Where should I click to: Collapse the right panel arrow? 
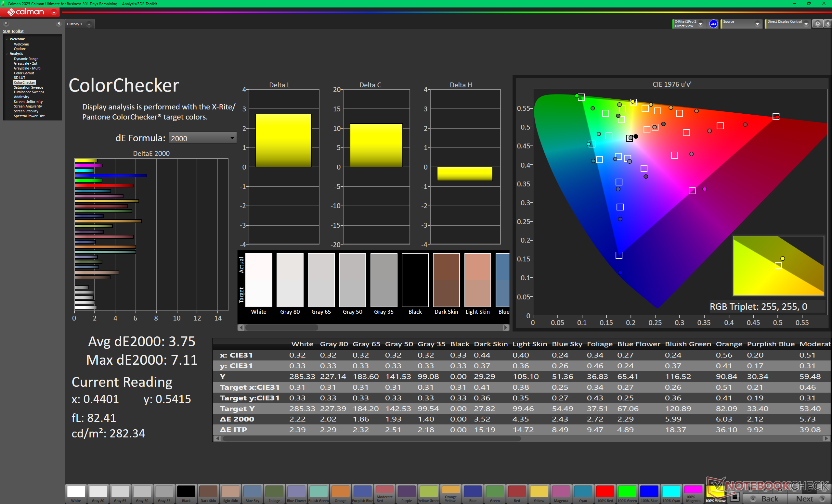(828, 24)
